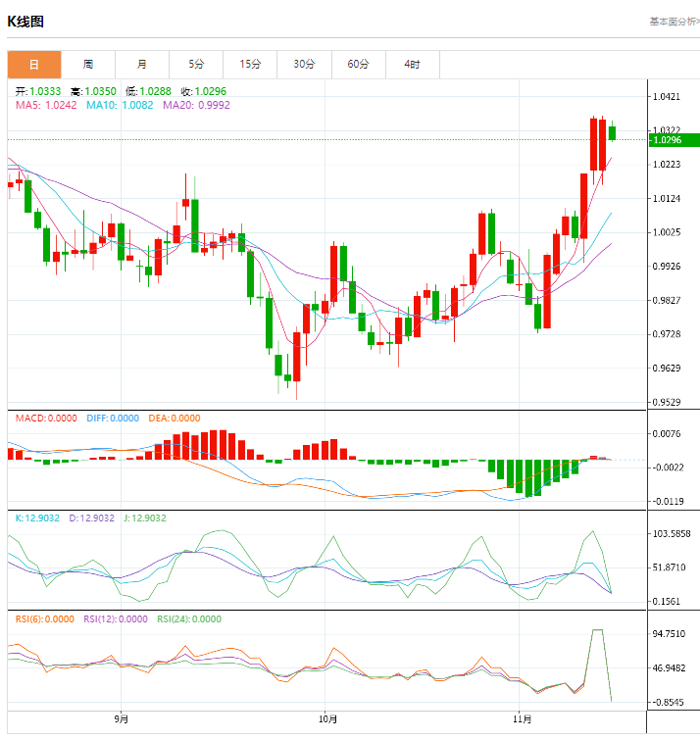This screenshot has height=740, width=700.
Task: Click the 0.9629 price axis label
Action: [x=667, y=369]
